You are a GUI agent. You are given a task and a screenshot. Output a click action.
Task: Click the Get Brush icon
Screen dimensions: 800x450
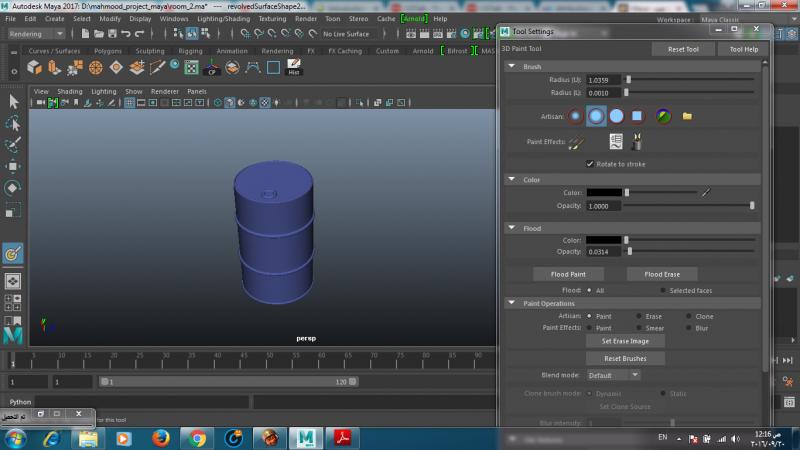tap(636, 142)
